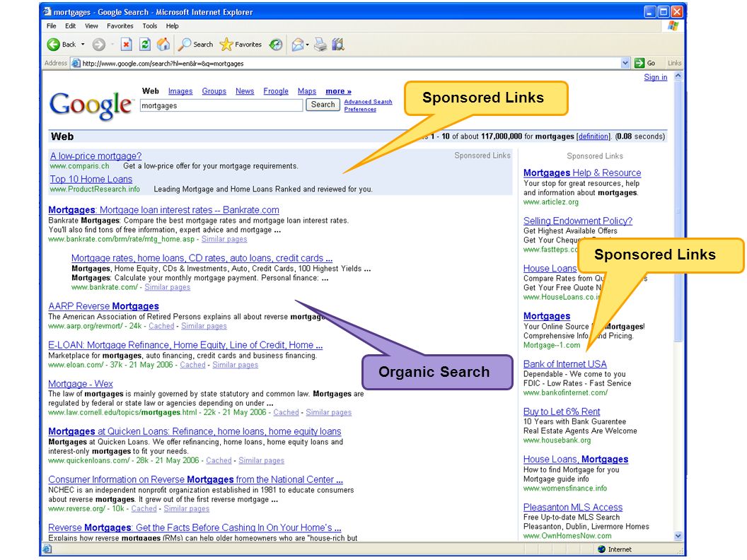Click the vertical scrollbar thumb
747x560 pixels.
click(x=678, y=211)
